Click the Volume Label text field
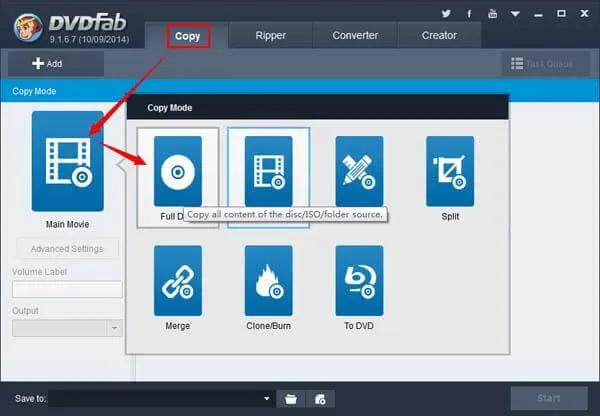The width and height of the screenshot is (600, 416). 67,289
